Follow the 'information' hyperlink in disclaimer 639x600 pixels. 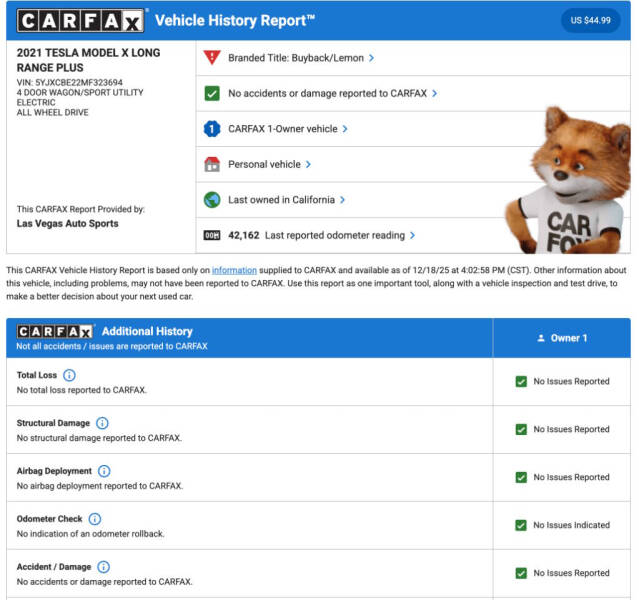coord(234,270)
